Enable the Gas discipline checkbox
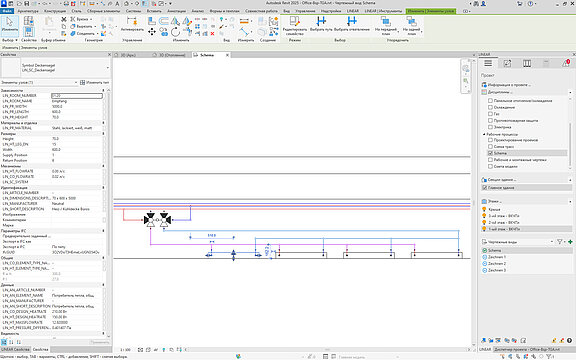This screenshot has height=360, width=576. [x=490, y=114]
